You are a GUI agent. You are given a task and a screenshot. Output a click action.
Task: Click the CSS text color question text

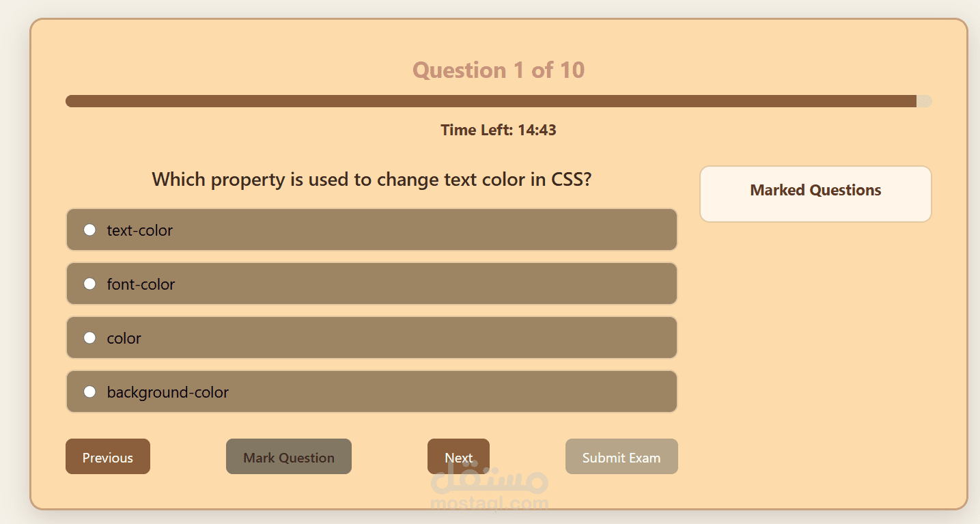tap(372, 180)
